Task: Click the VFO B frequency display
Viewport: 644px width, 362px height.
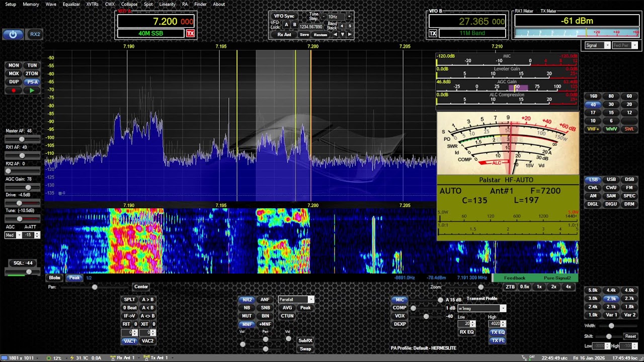Action: [467, 21]
